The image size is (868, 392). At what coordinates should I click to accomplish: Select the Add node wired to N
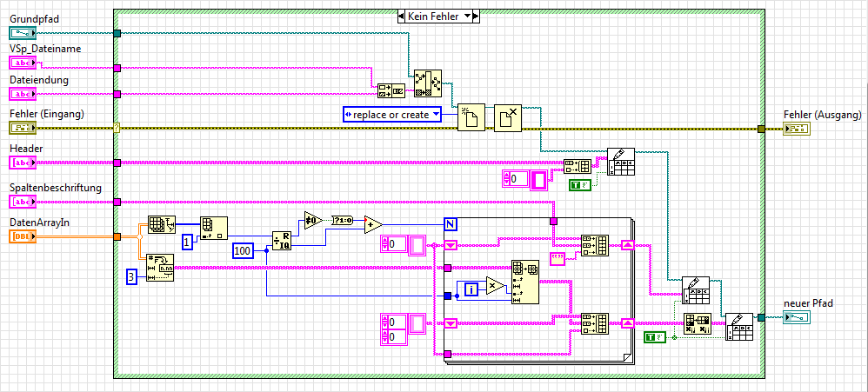point(373,224)
